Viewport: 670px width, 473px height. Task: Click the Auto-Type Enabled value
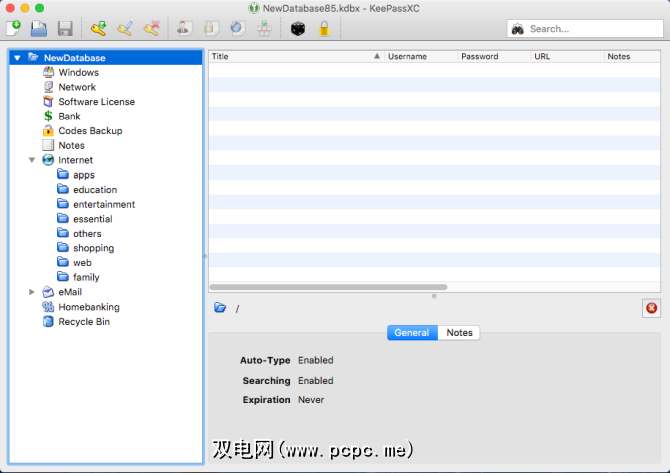tap(316, 360)
